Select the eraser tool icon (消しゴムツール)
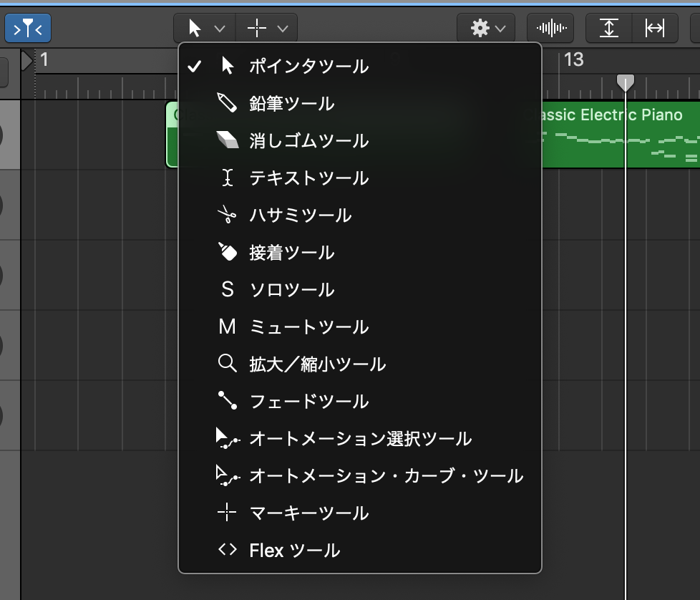This screenshot has width=700, height=600. [x=227, y=140]
